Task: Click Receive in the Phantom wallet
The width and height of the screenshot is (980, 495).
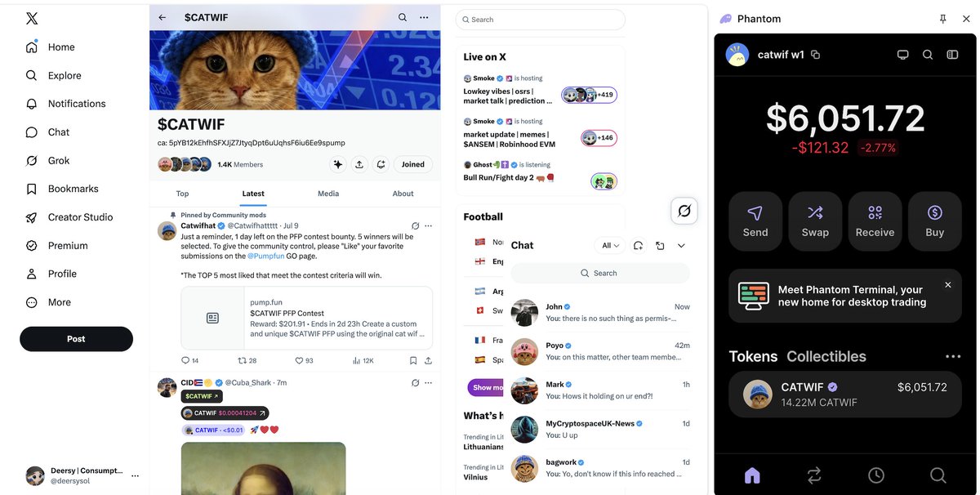Action: (875, 221)
